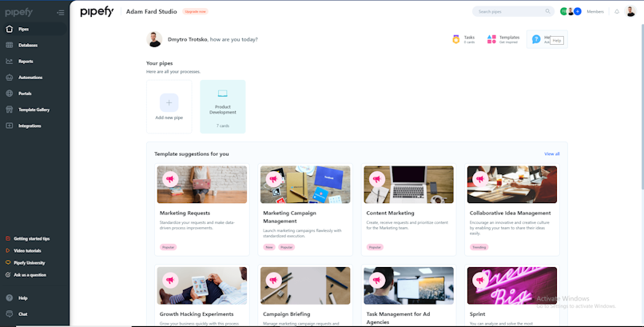
Task: Click the sidebar Help question-mark icon
Action: tap(10, 298)
